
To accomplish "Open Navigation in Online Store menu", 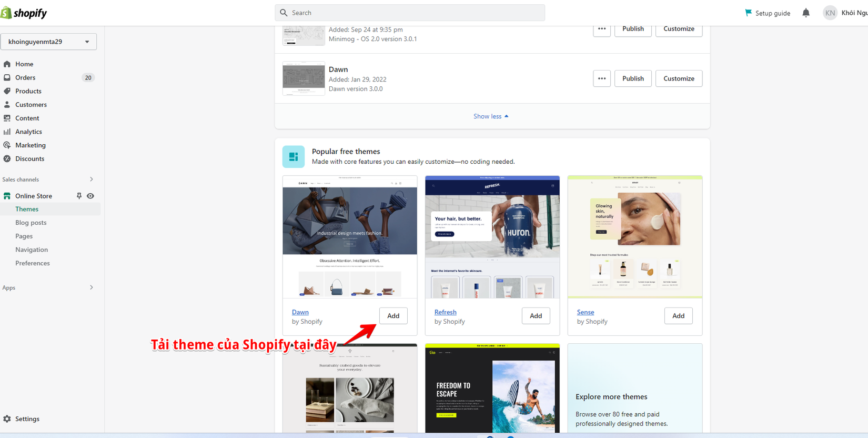I will [32, 250].
